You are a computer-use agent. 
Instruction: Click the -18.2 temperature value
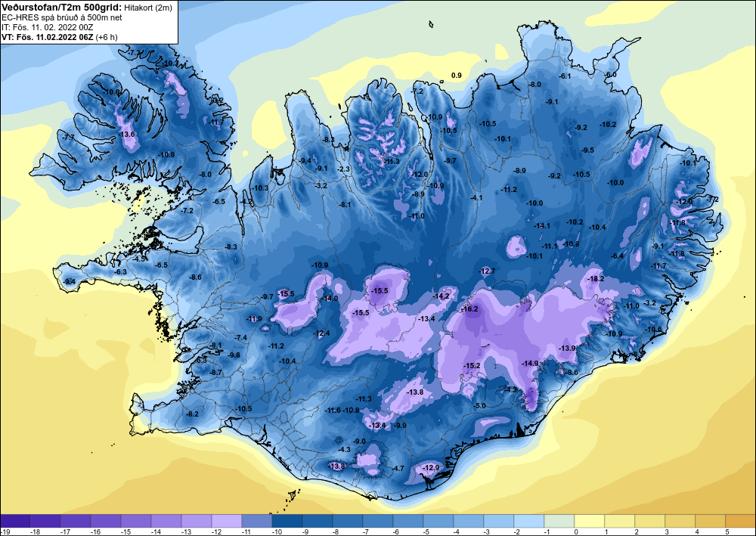point(596,279)
